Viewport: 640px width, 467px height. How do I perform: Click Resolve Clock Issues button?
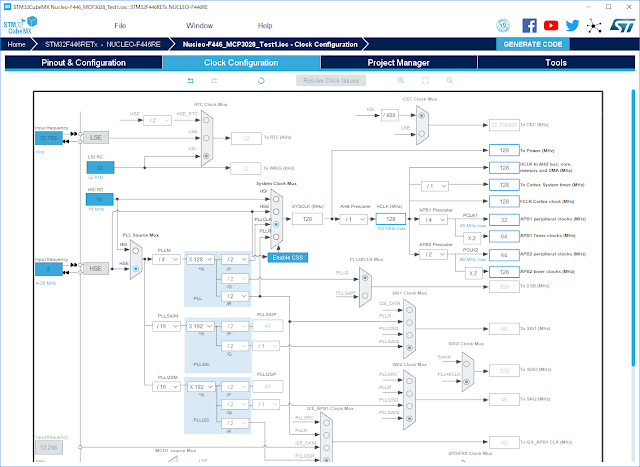(331, 80)
